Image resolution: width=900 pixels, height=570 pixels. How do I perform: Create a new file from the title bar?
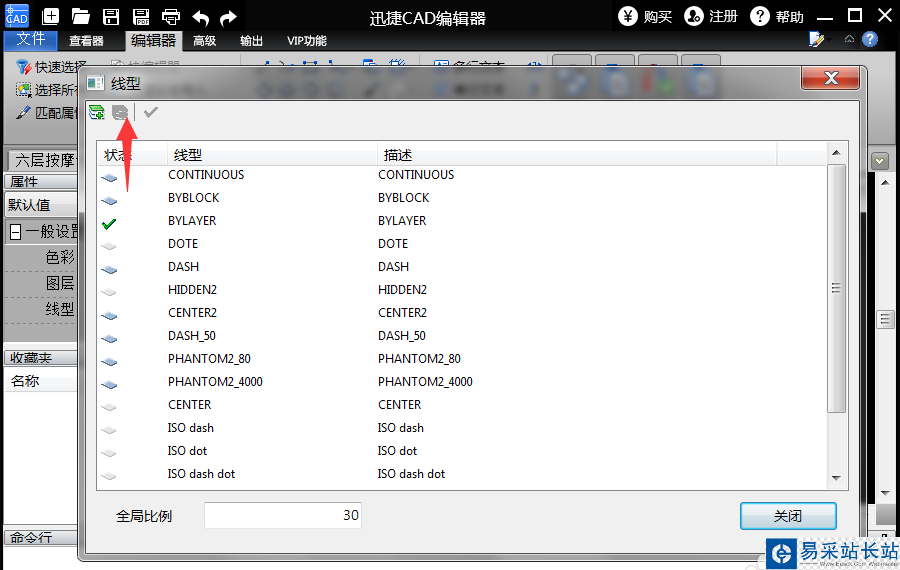(51, 16)
